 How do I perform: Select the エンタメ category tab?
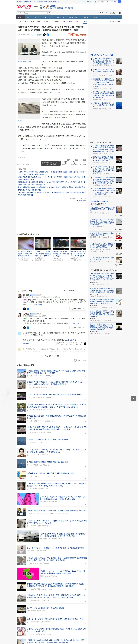pyautogui.click(x=47, y=21)
